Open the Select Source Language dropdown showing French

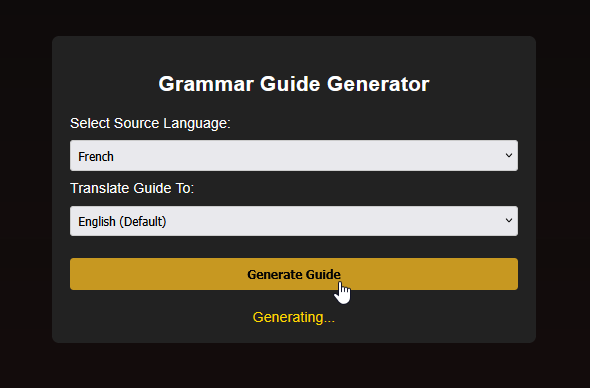point(293,155)
